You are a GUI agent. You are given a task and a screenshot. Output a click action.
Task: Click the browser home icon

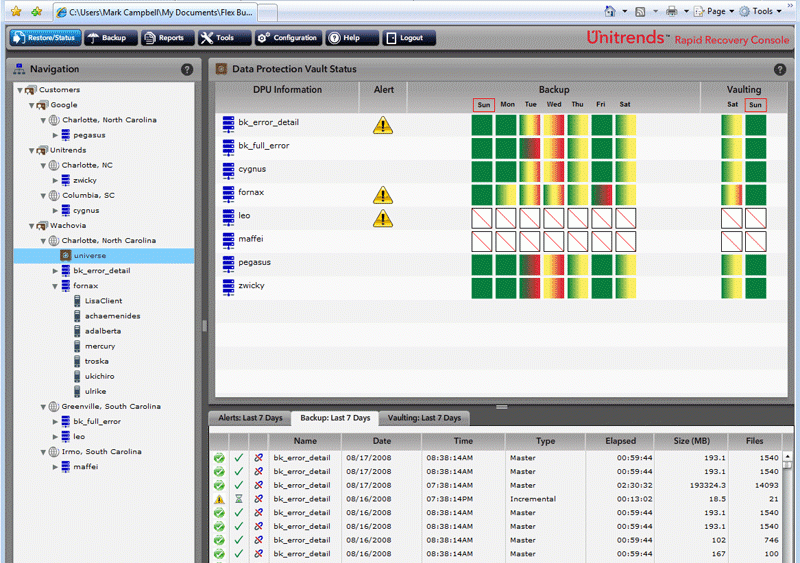tap(610, 11)
